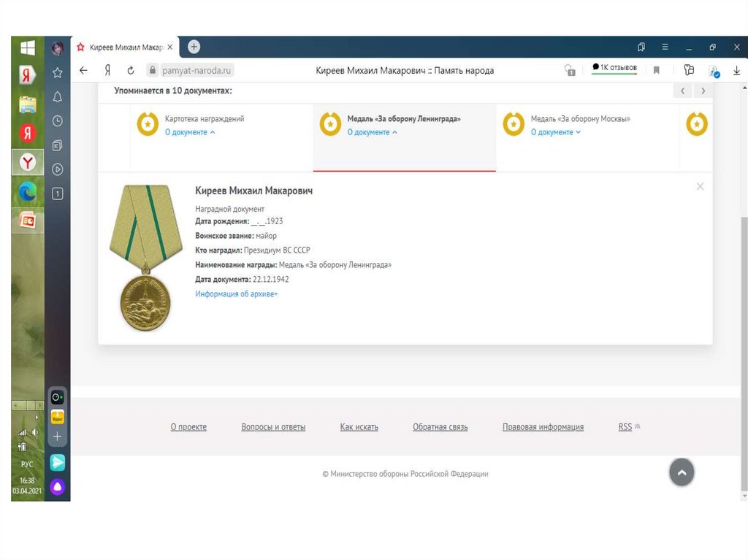Open Yandex home page button
This screenshot has width=748, height=560.
click(x=108, y=71)
